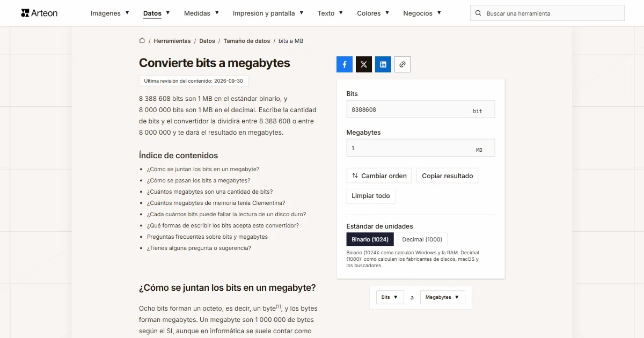
Task: Click the Arteon logo
Action: click(39, 13)
